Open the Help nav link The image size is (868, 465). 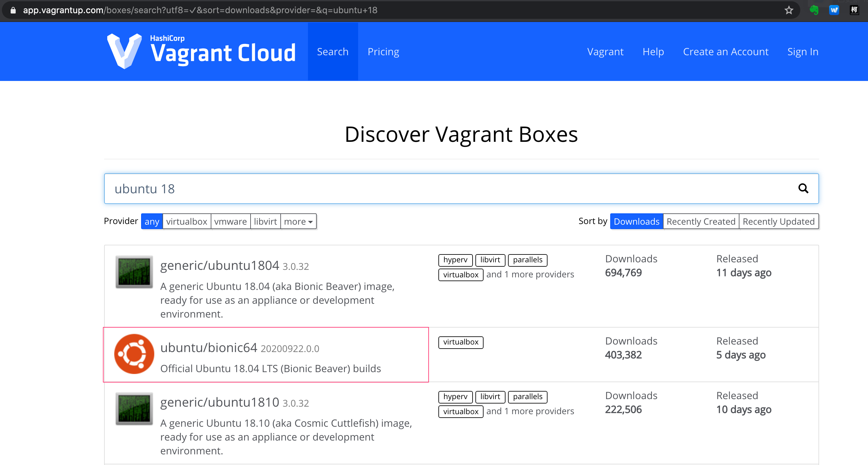click(653, 51)
